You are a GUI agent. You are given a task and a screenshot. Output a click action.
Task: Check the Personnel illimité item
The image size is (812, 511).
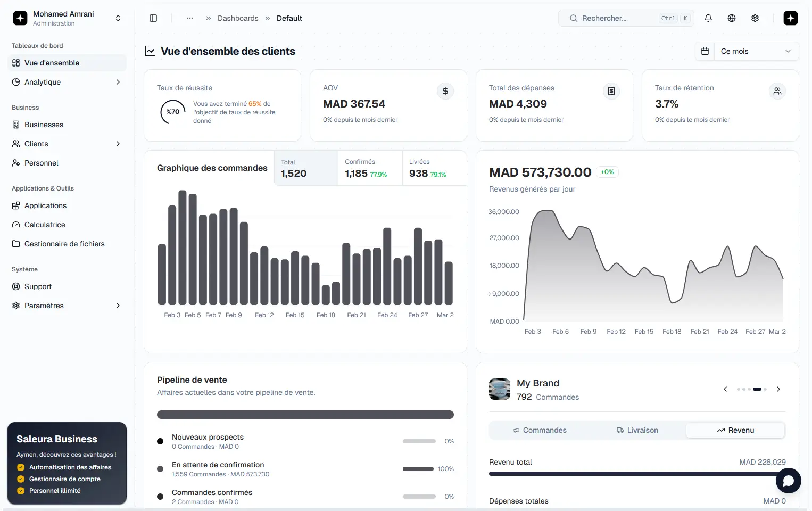21,490
